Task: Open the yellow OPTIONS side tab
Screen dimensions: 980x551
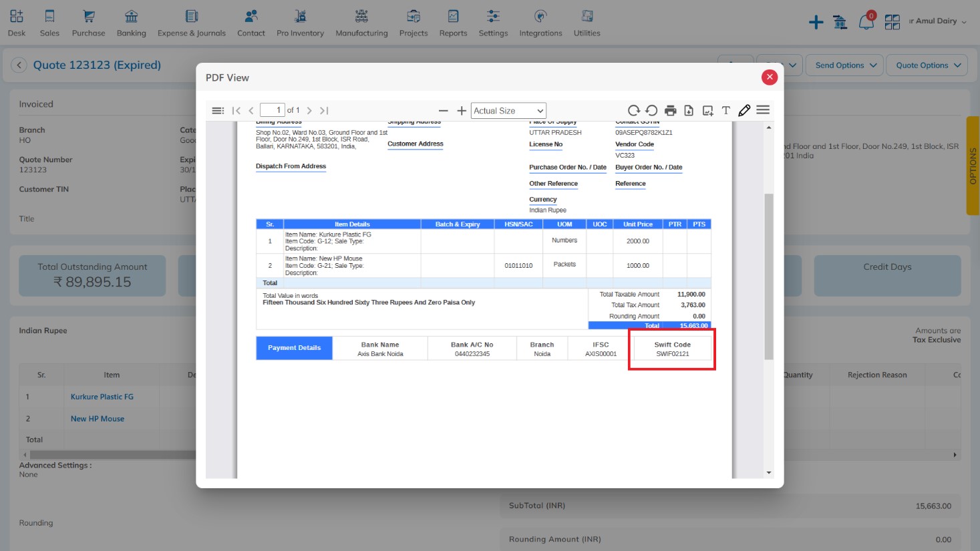Action: click(x=973, y=166)
